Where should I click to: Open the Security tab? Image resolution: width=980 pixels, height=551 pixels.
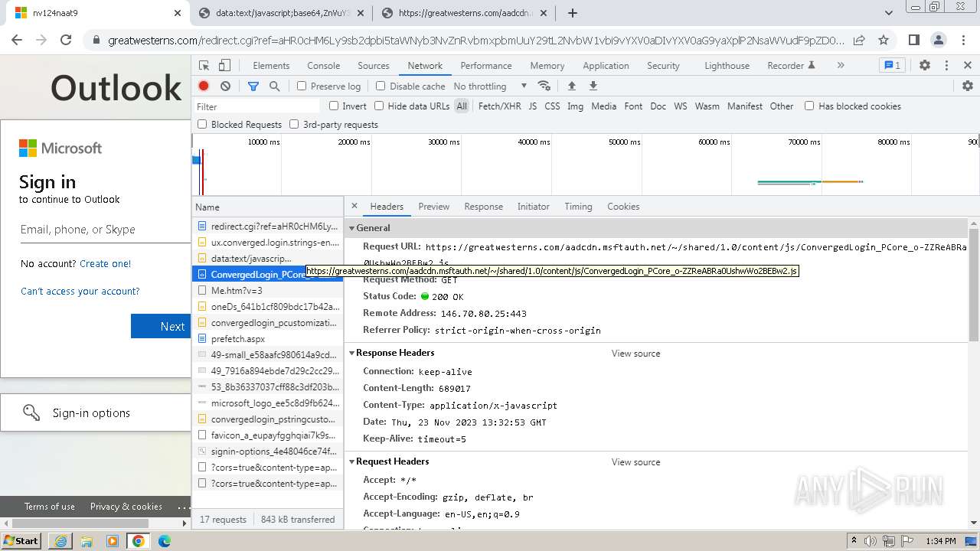point(663,66)
